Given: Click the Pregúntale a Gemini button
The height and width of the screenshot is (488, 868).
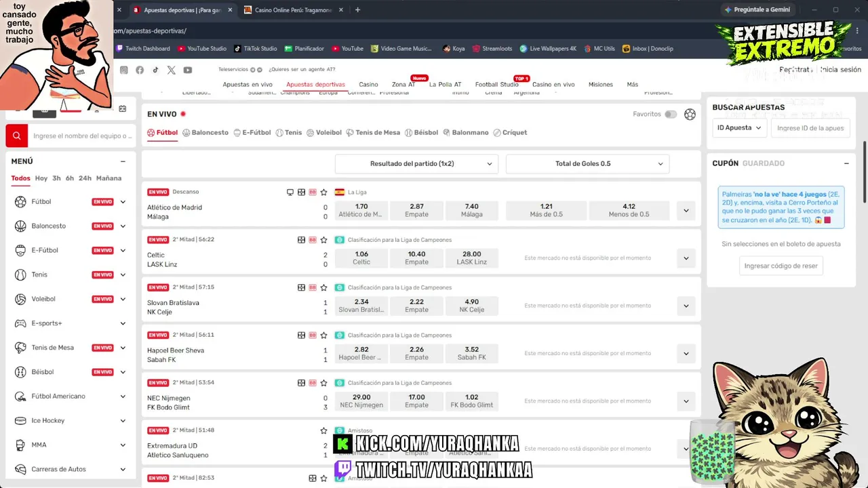Looking at the screenshot, I should (x=757, y=9).
